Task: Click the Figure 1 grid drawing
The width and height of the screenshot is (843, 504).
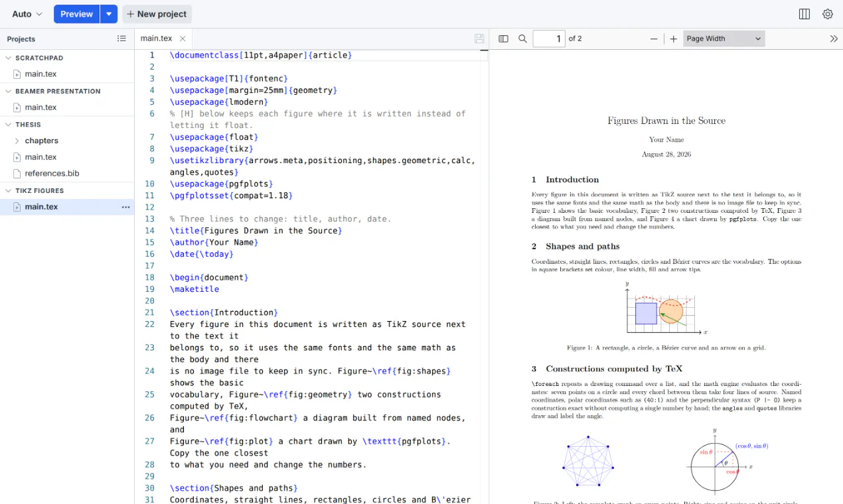Action: pyautogui.click(x=666, y=309)
